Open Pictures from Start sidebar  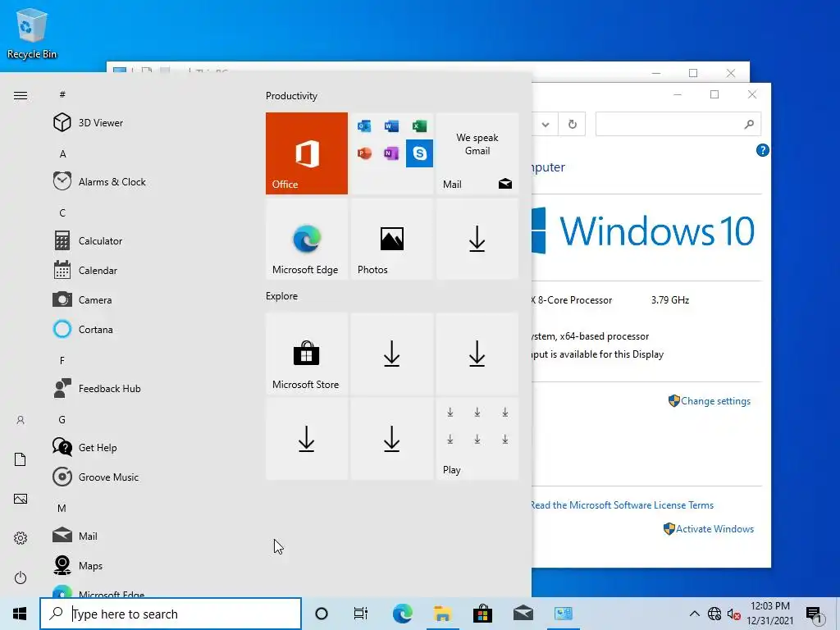[21, 499]
